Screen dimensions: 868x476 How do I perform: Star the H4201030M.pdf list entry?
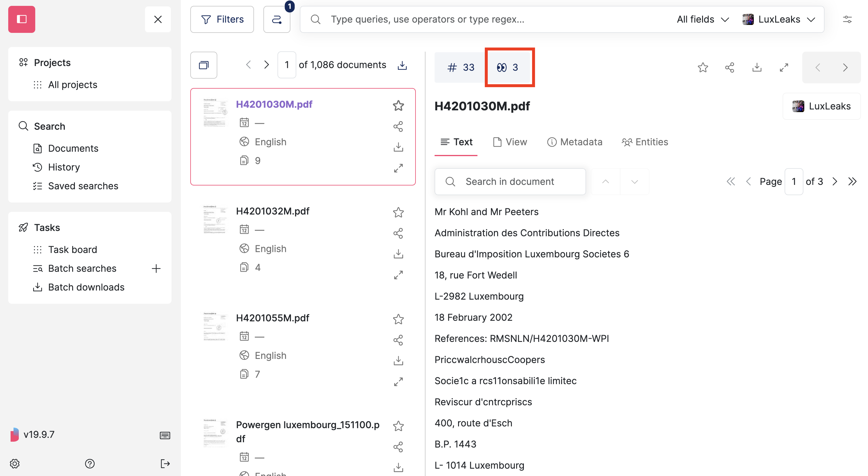pos(398,105)
